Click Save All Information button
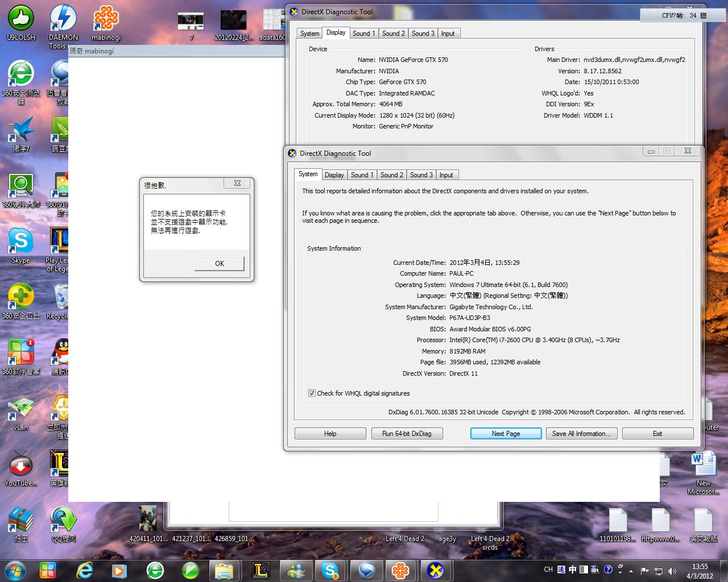Image resolution: width=728 pixels, height=582 pixels. 581,434
